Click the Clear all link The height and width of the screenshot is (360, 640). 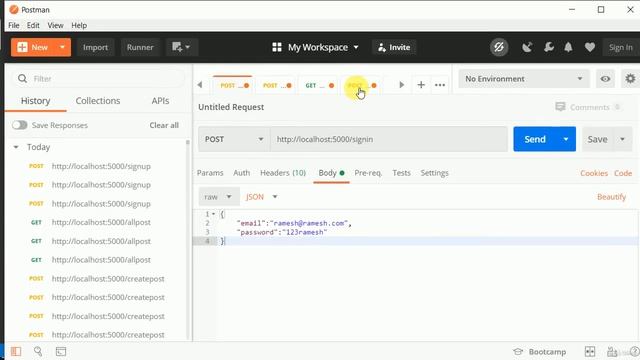[x=164, y=125]
